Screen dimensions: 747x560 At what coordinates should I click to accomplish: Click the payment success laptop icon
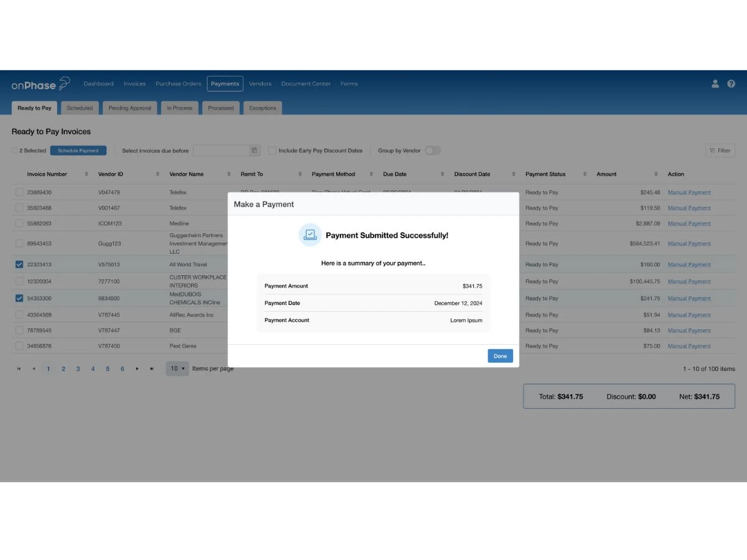[310, 235]
